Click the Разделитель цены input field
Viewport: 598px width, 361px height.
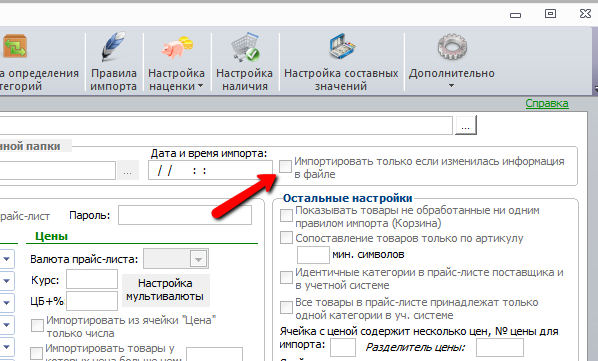point(500,348)
